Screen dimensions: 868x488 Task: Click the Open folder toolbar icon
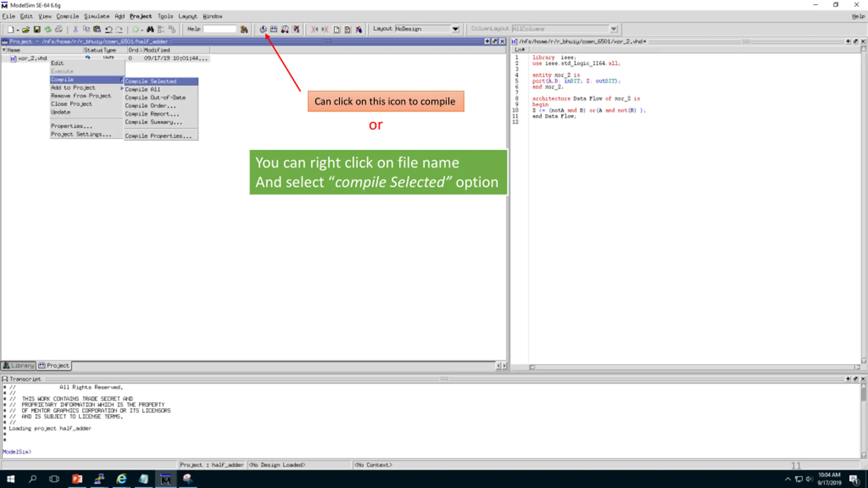click(x=26, y=29)
